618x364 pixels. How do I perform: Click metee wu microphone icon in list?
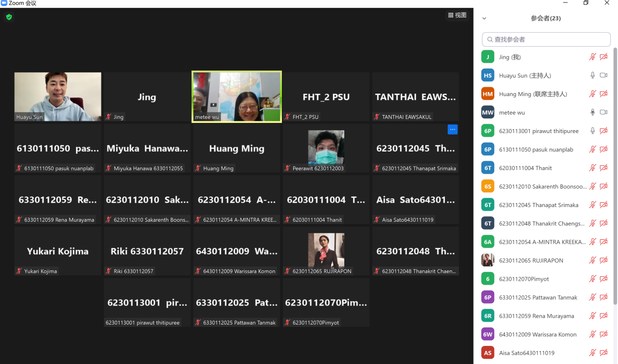point(593,113)
